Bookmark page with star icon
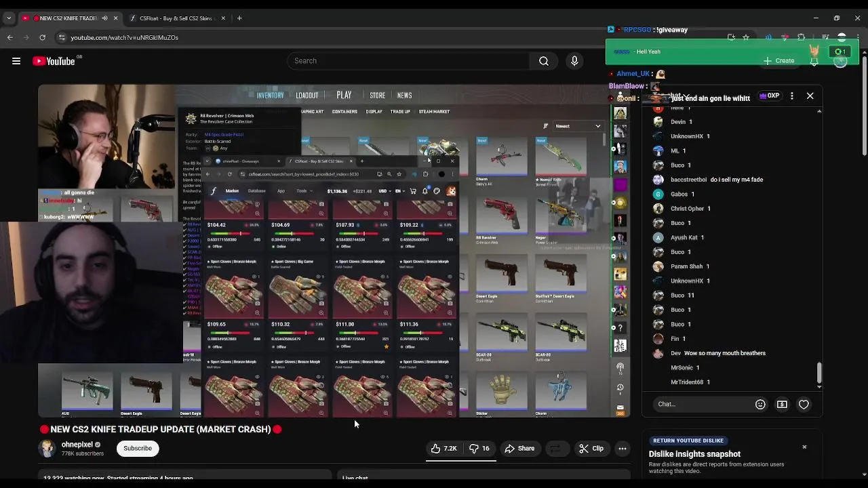The width and height of the screenshot is (868, 488). point(746,37)
